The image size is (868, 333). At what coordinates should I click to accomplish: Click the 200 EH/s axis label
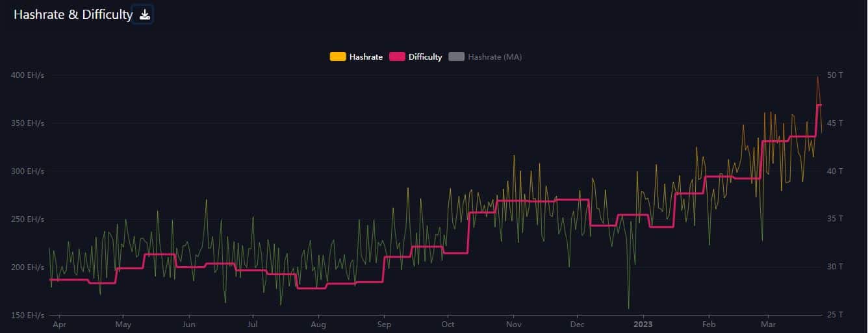(x=27, y=267)
